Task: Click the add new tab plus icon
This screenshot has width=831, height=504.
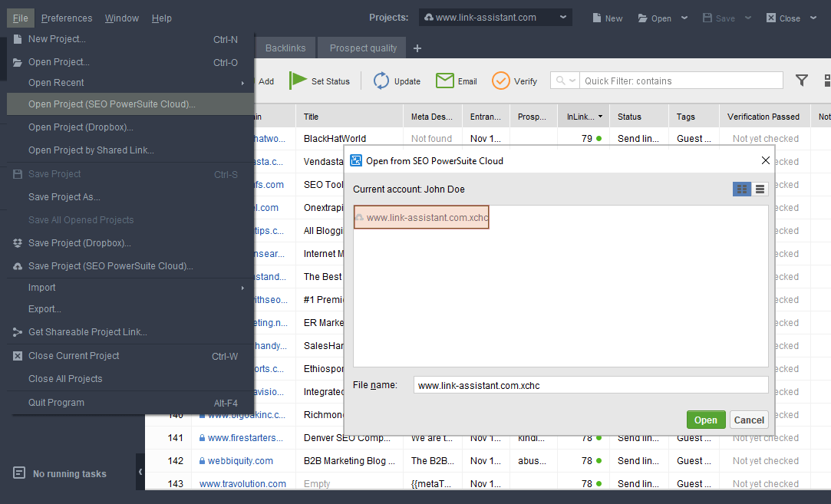Action: 417,48
